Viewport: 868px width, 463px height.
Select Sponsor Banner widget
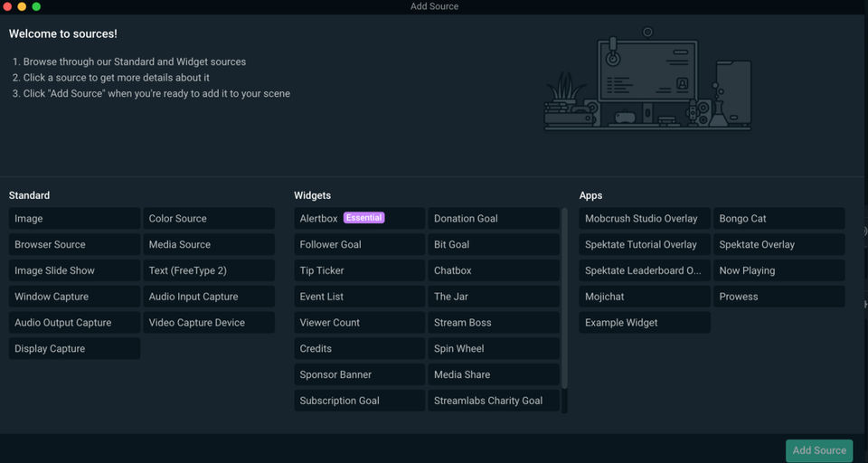point(359,374)
